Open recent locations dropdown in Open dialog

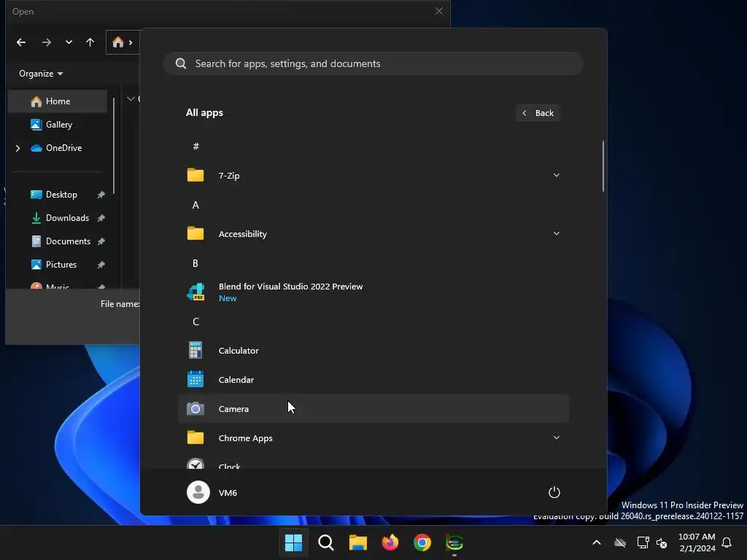pyautogui.click(x=69, y=42)
